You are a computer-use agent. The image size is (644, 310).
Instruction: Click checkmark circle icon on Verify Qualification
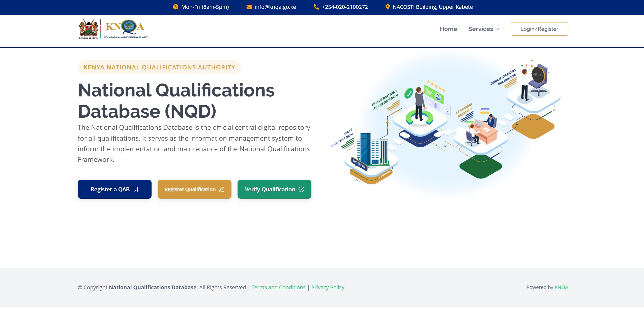tap(301, 189)
